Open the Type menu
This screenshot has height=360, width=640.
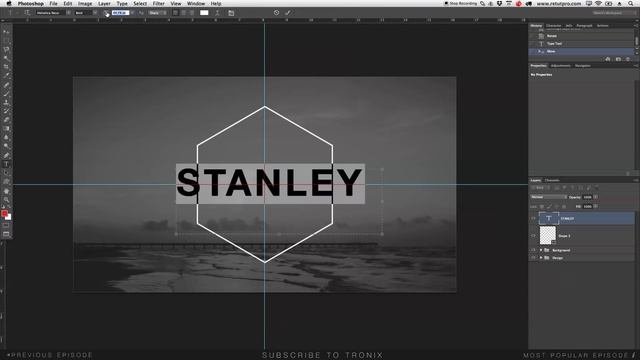[x=122, y=3]
